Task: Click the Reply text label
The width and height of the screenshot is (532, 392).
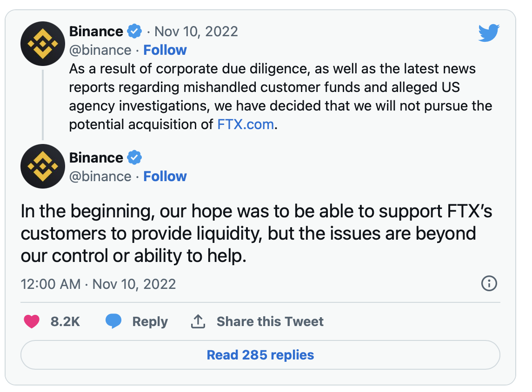Action: pyautogui.click(x=150, y=321)
